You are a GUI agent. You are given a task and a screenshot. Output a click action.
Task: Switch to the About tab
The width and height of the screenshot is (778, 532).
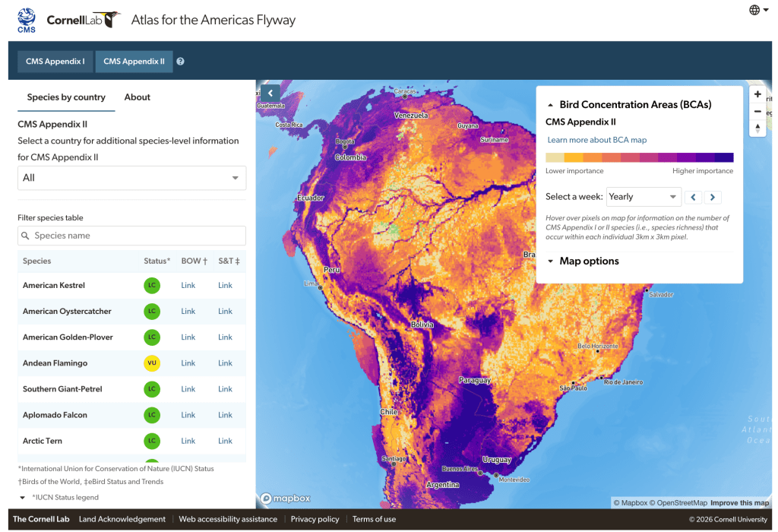click(138, 97)
